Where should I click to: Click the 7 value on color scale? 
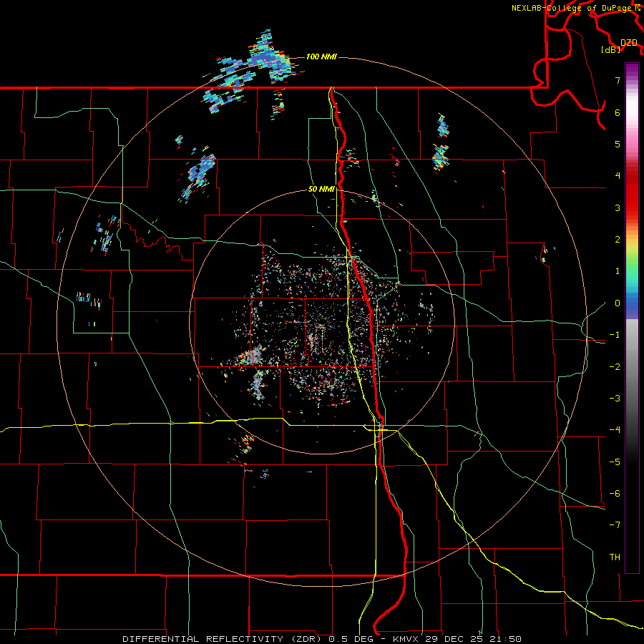618,80
